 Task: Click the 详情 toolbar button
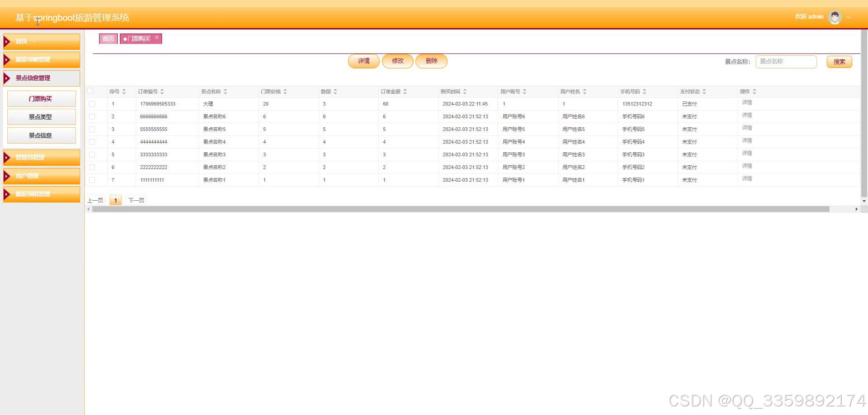tap(364, 61)
